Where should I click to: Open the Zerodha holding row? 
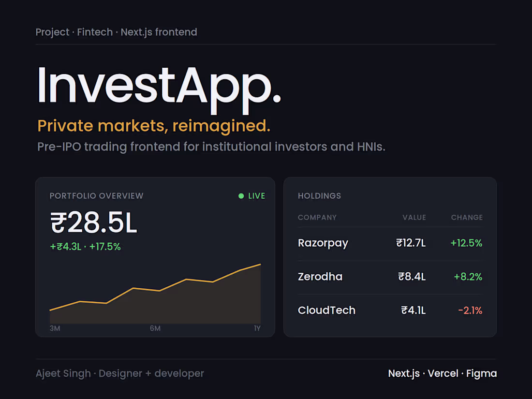coord(390,277)
